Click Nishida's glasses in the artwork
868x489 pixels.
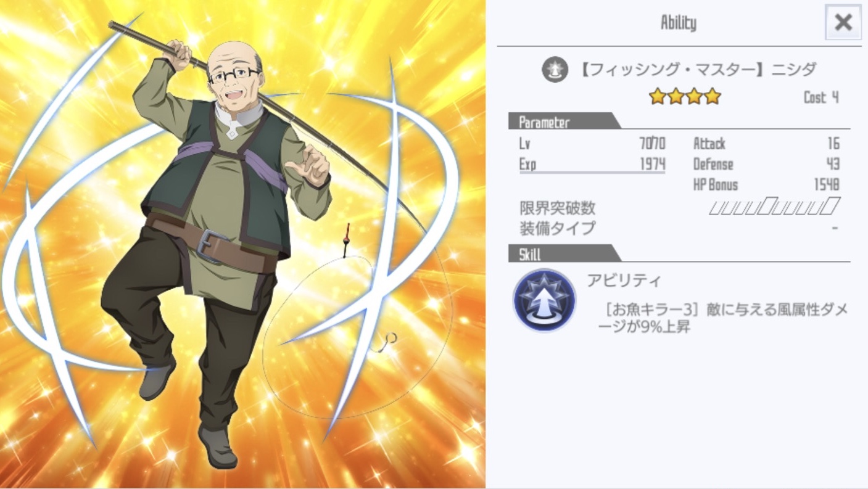[233, 76]
